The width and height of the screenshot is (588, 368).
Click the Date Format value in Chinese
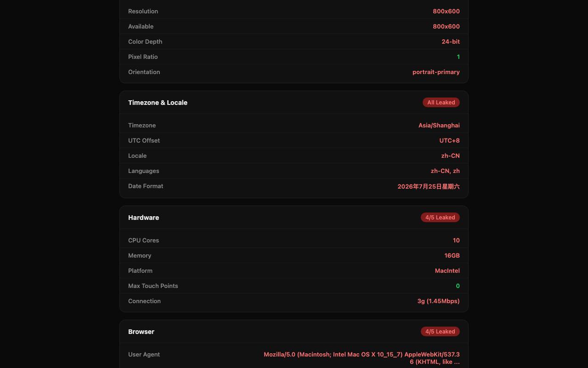pos(429,186)
